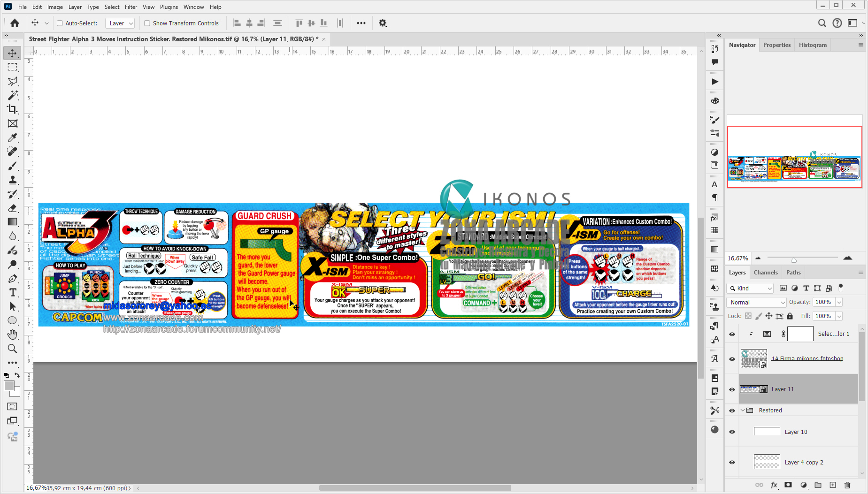Hide the Selective Color 1 adjustment layer
Image resolution: width=868 pixels, height=494 pixels.
pyautogui.click(x=732, y=334)
